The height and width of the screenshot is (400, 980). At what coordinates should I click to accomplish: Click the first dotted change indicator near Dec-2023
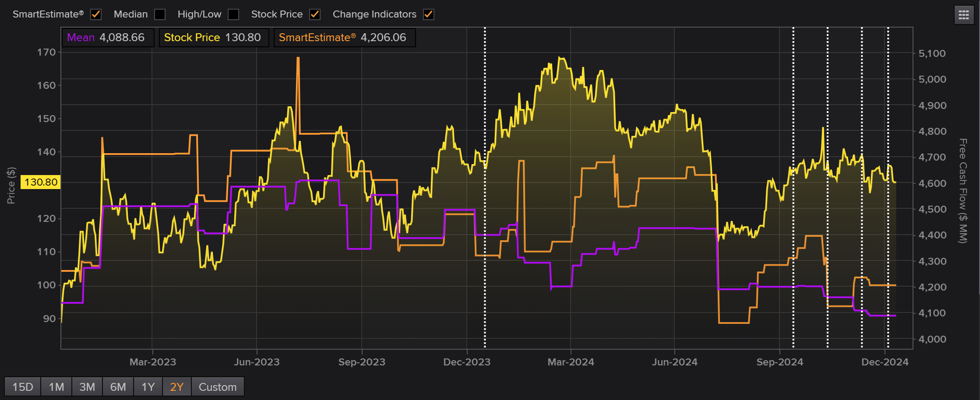coord(485,188)
